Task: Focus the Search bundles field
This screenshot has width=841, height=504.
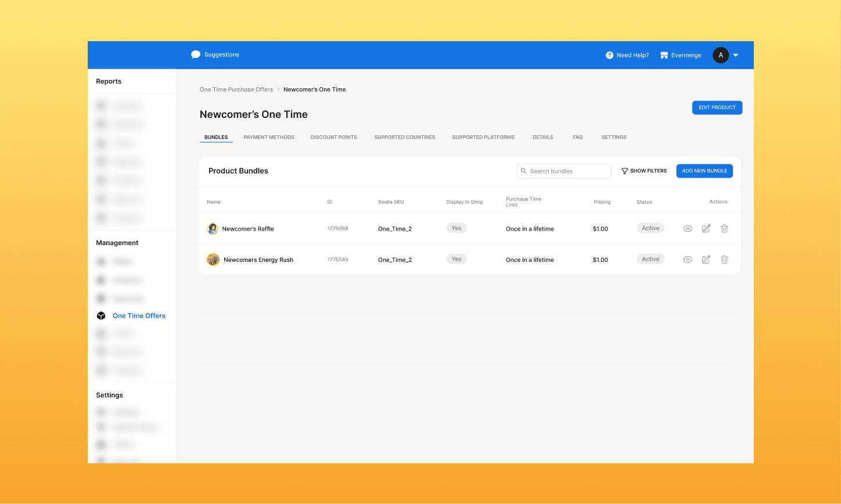Action: click(564, 171)
